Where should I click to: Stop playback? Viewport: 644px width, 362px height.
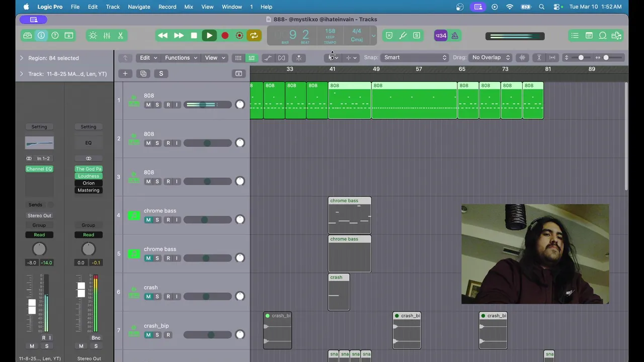(194, 36)
